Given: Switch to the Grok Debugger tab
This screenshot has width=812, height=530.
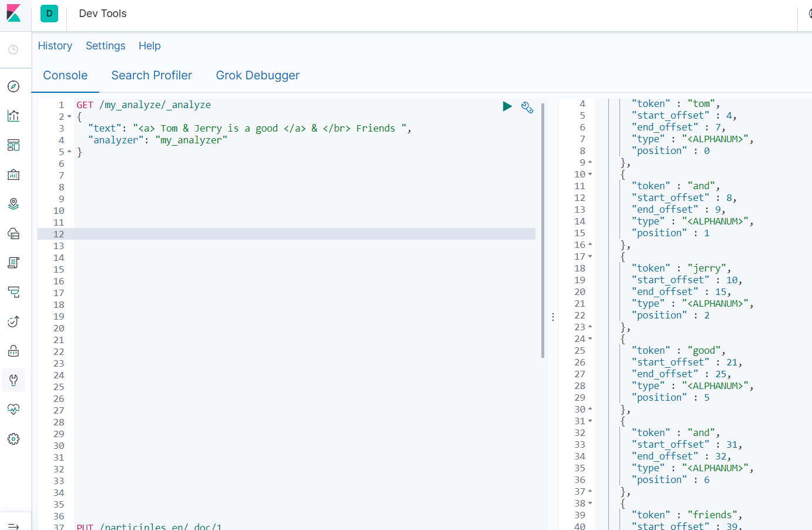Looking at the screenshot, I should 258,75.
